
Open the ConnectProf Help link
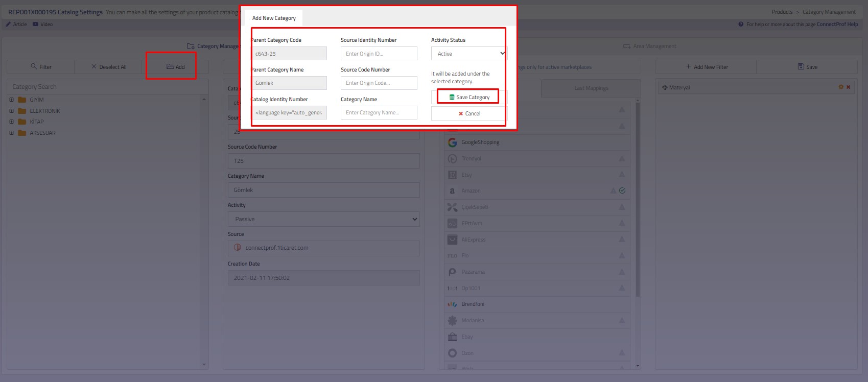click(837, 24)
